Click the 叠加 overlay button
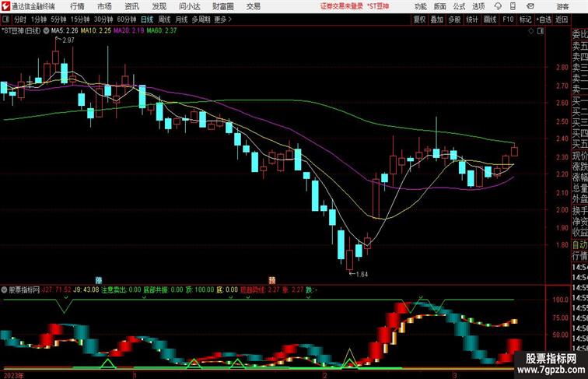 (437, 19)
